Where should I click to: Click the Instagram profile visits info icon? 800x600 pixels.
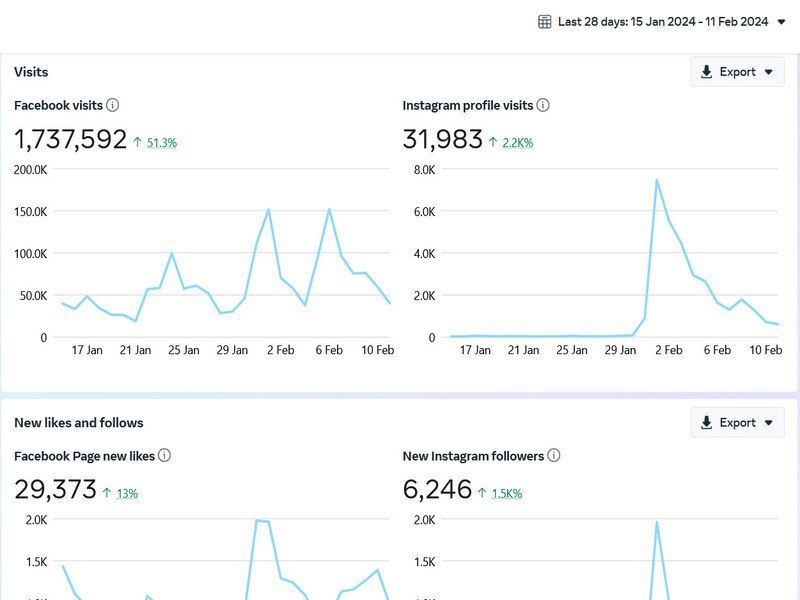pos(543,105)
